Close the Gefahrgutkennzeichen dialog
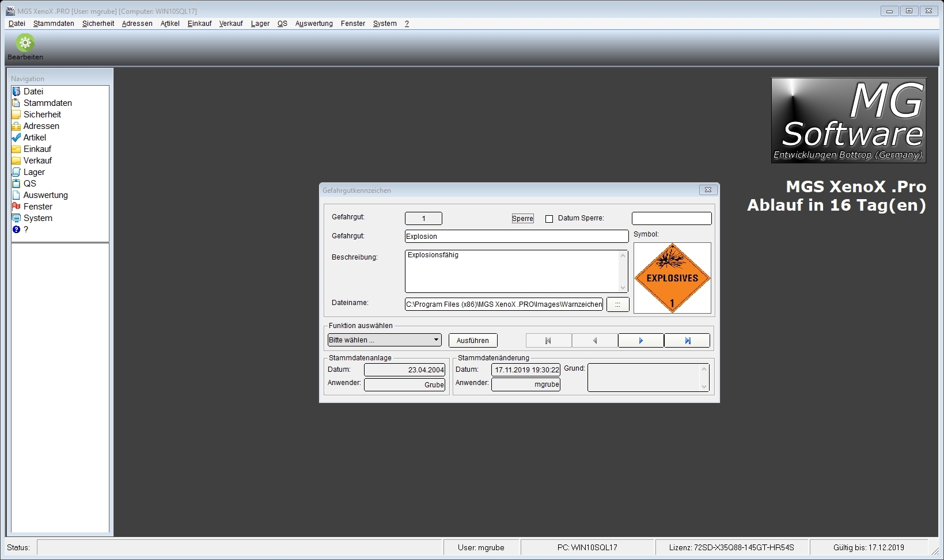944x560 pixels. (x=708, y=190)
